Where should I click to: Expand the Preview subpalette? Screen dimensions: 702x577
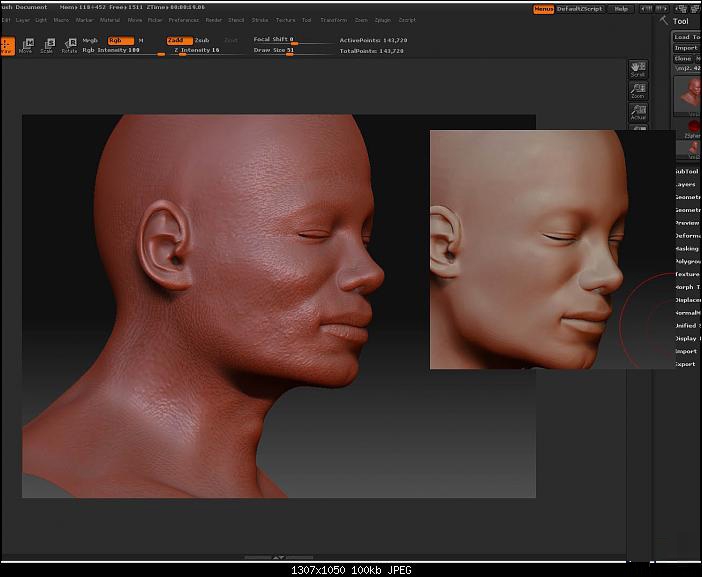[687, 223]
